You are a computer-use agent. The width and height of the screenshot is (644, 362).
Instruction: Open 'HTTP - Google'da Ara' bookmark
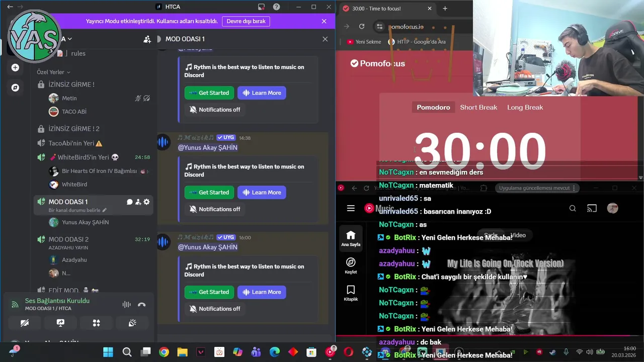click(x=417, y=42)
